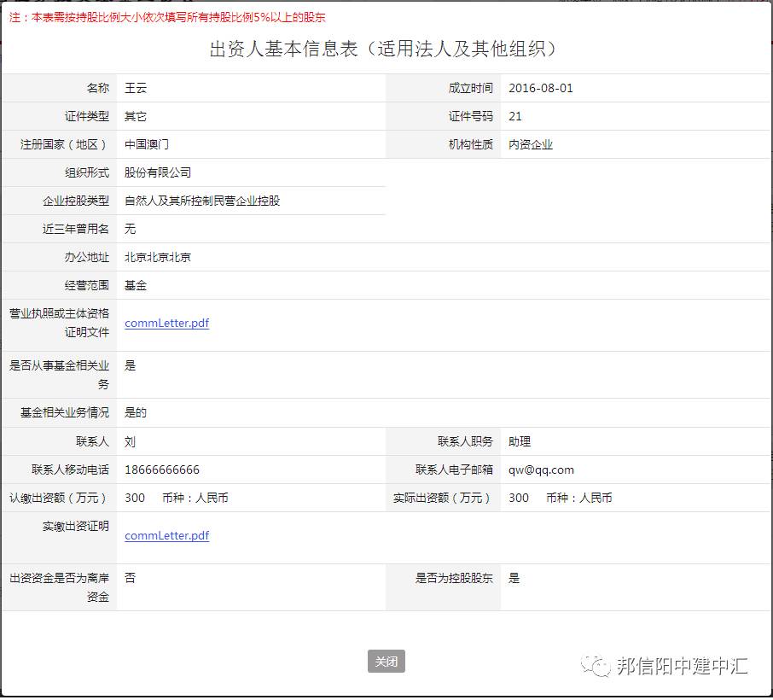Select the 名称 value 王云

pos(137,88)
